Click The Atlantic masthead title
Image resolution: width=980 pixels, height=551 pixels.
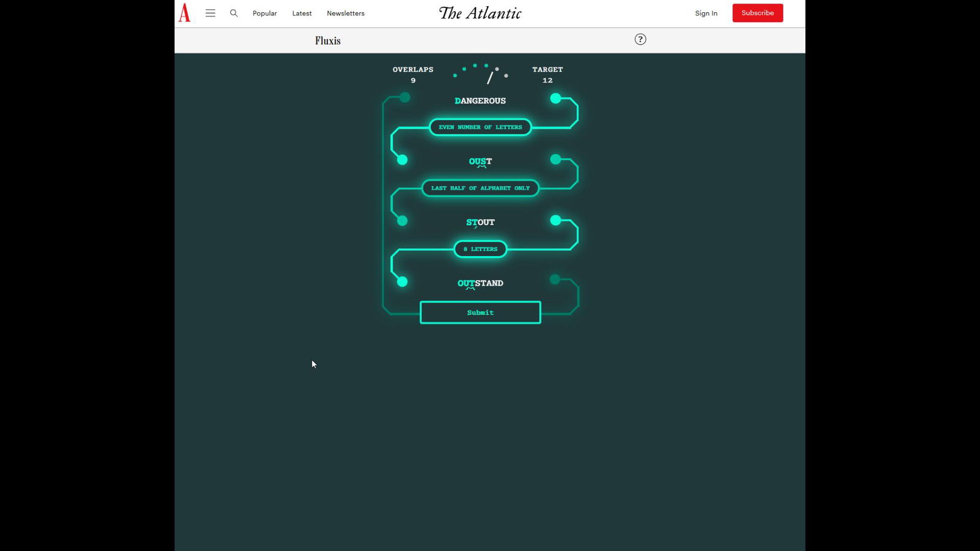(480, 13)
